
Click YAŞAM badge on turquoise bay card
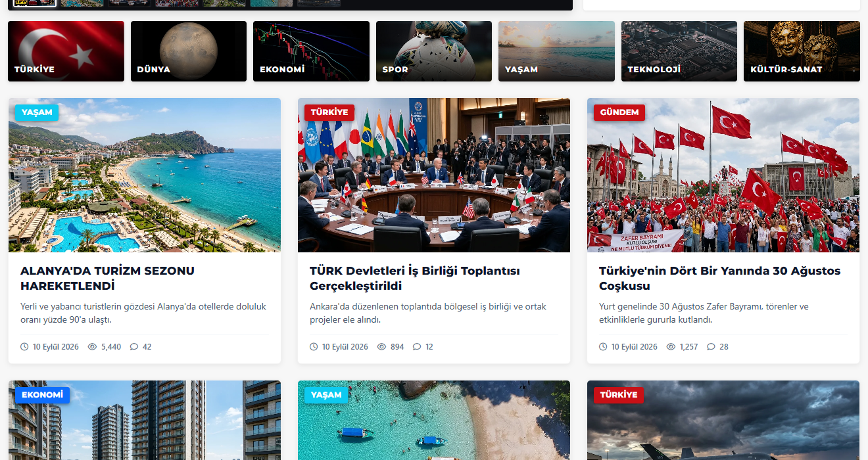pyautogui.click(x=326, y=395)
